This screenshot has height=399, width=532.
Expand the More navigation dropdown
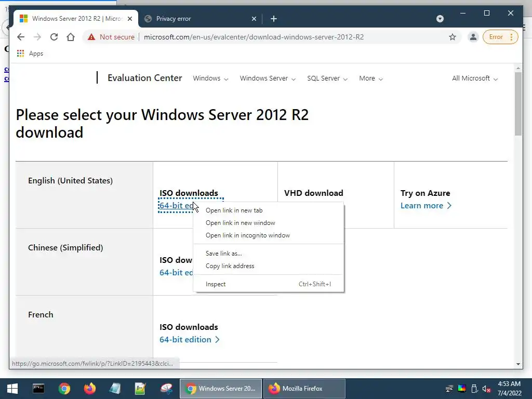(x=371, y=78)
